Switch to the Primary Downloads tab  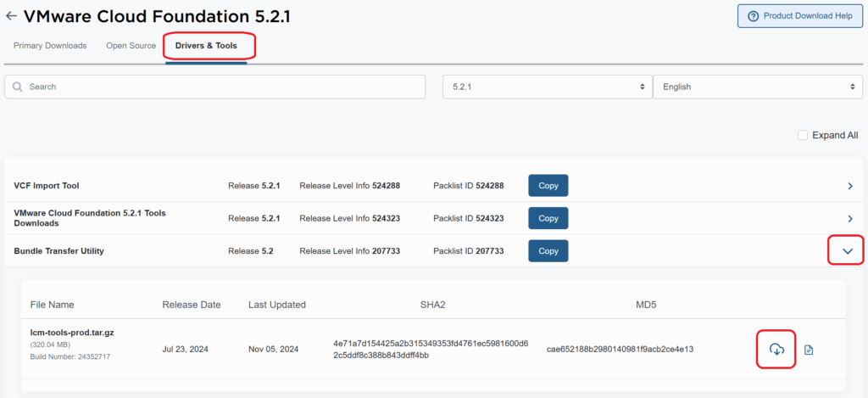[x=50, y=46]
